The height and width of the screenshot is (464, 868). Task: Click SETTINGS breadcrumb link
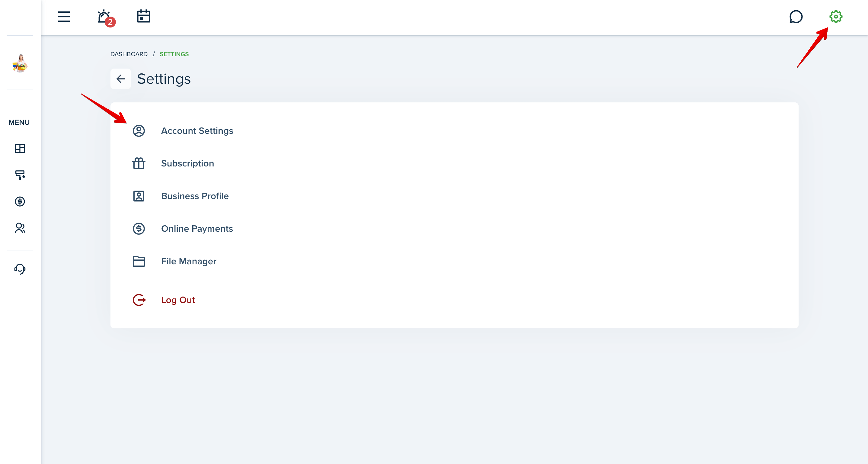point(174,54)
